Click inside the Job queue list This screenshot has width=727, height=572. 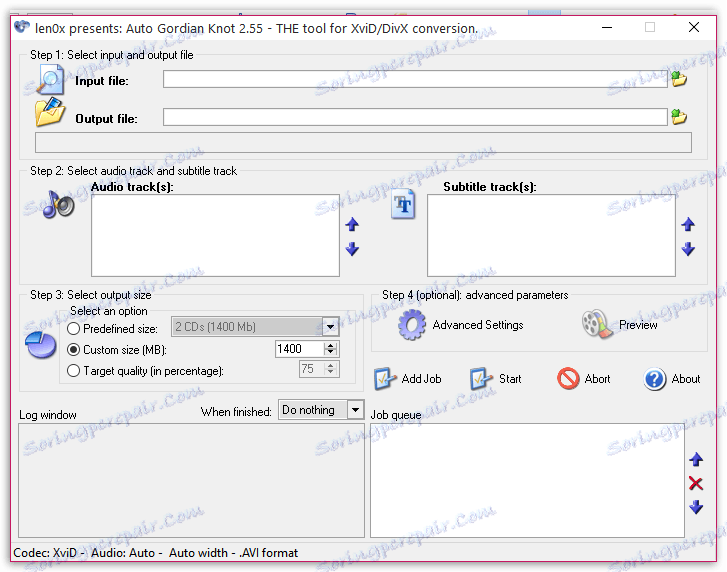click(527, 480)
